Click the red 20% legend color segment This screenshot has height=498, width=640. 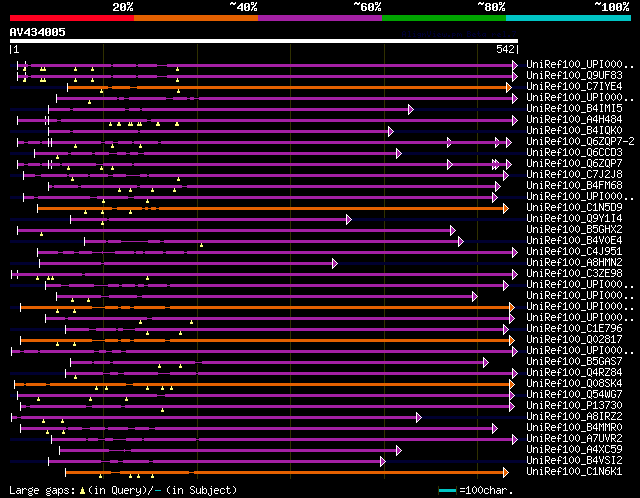tap(72, 18)
